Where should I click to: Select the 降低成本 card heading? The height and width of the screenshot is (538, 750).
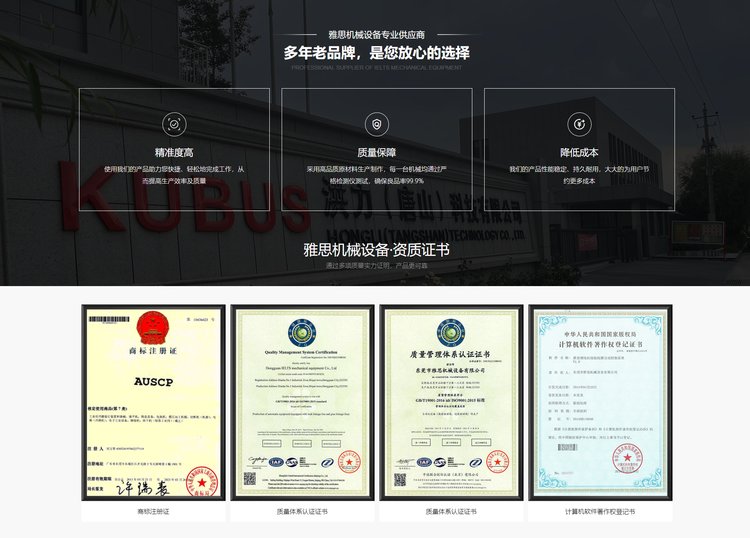[579, 153]
